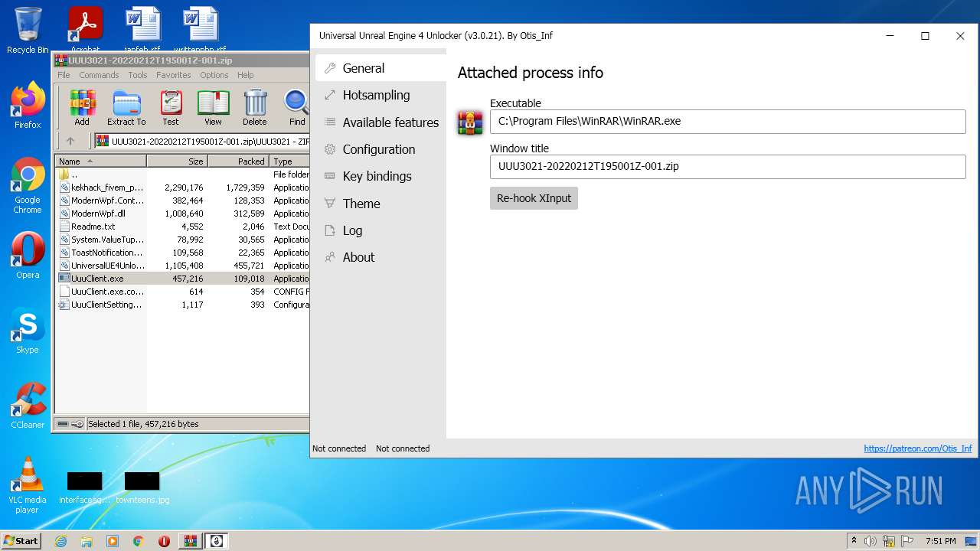Click the WinRAR taskbar button
This screenshot has width=980, height=551.
pos(190,541)
